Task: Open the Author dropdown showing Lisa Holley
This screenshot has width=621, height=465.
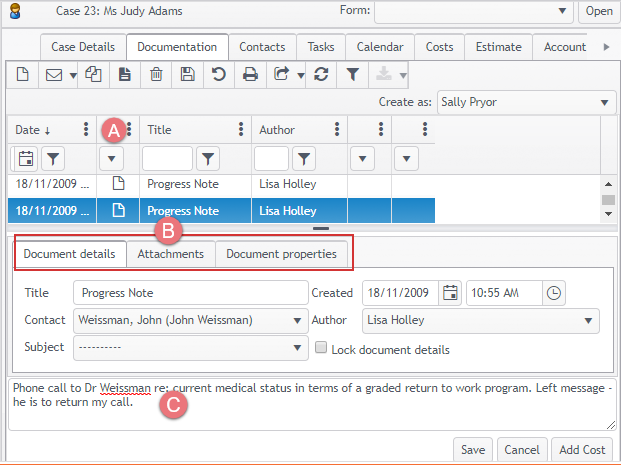Action: [x=589, y=321]
